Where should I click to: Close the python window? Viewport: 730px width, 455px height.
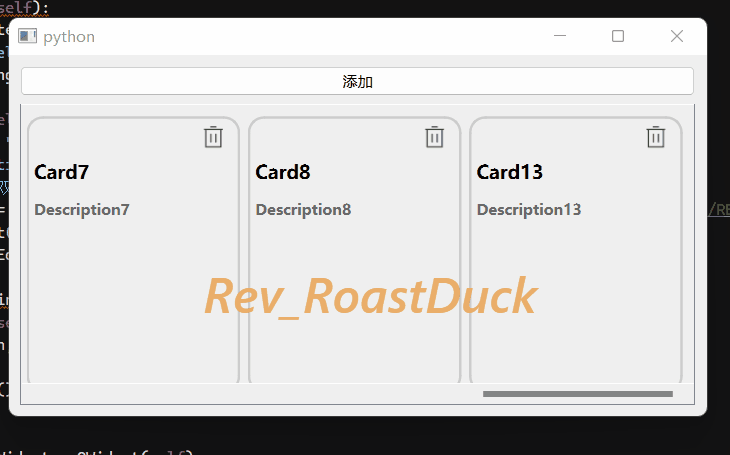click(677, 36)
